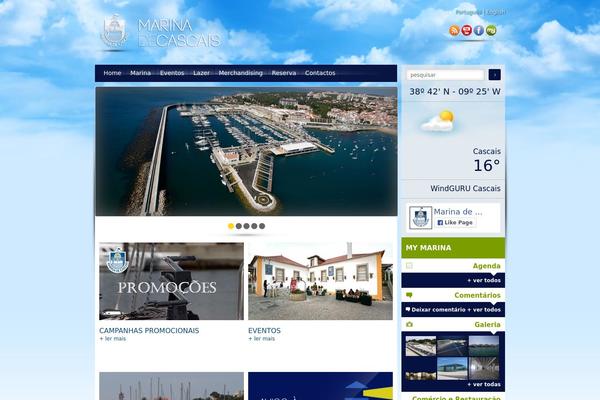
Task: Click the Facebook widget marina crest thumbnail
Action: 420,218
